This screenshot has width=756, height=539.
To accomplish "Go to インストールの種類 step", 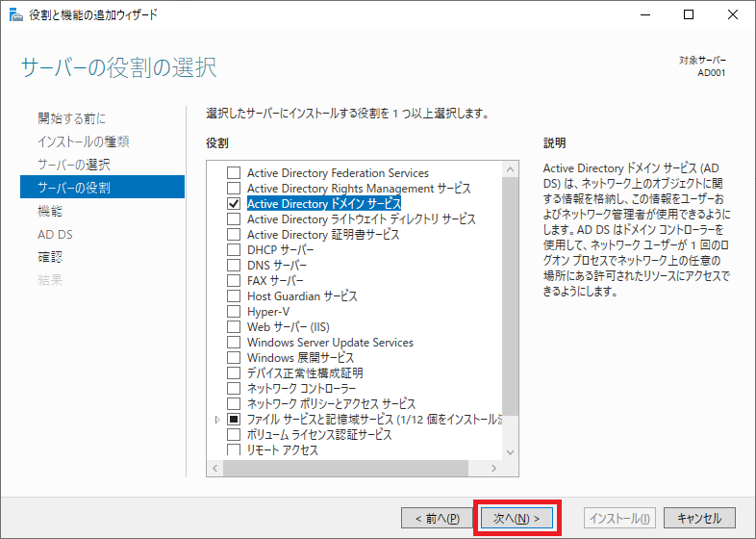I will [84, 141].
